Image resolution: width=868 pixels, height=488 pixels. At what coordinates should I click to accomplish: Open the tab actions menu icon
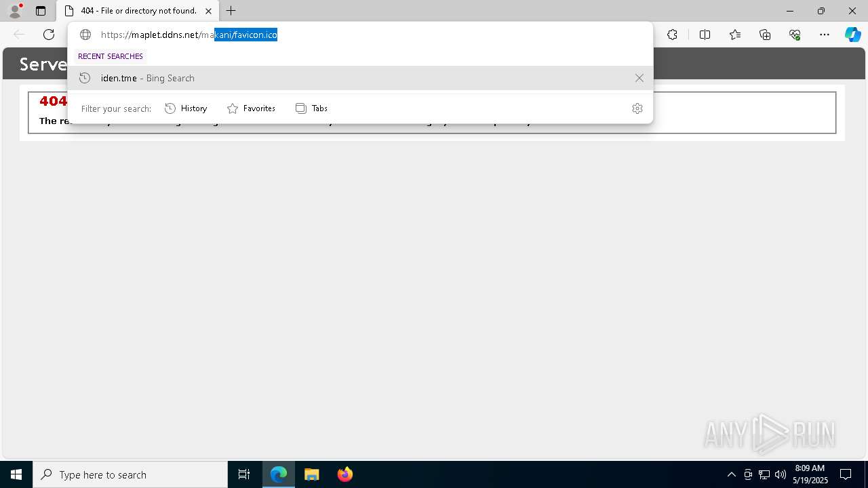pos(41,11)
